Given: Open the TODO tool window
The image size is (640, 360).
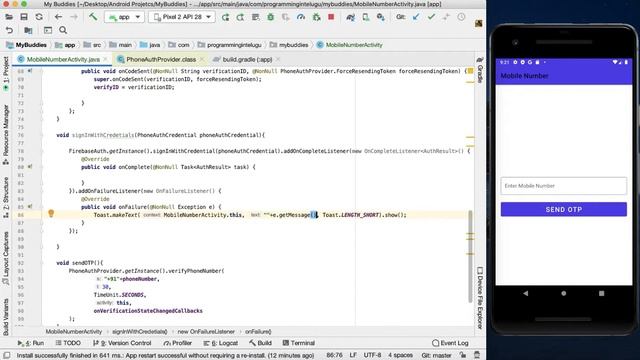Looking at the screenshot, I should click(68, 343).
